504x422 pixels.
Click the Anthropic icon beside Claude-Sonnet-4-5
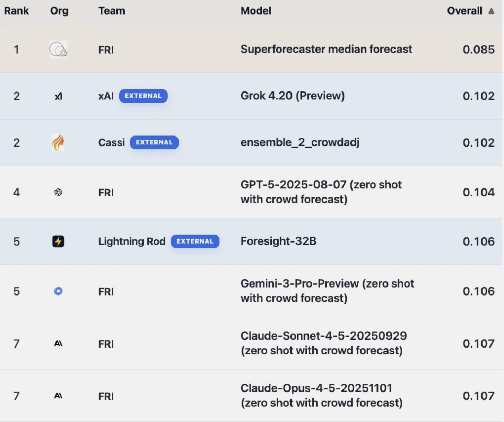point(58,343)
